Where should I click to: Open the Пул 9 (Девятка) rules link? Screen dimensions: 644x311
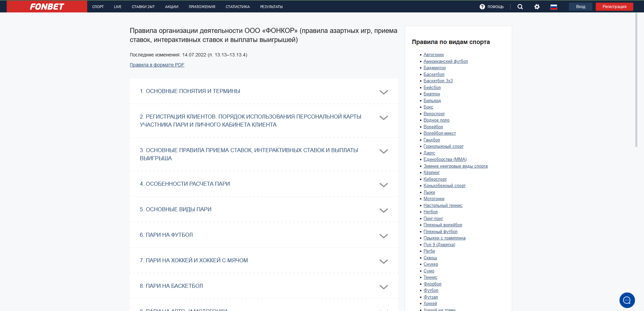pos(439,245)
